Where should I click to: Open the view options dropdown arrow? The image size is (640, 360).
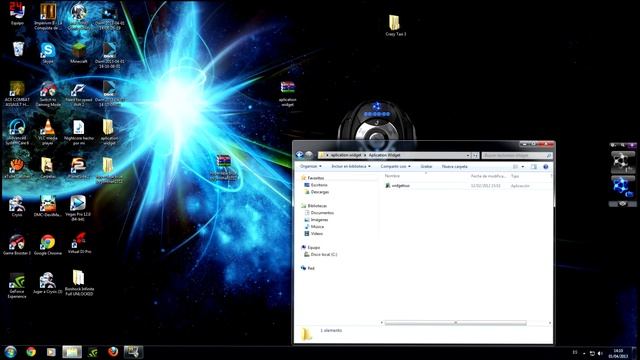[x=523, y=167]
